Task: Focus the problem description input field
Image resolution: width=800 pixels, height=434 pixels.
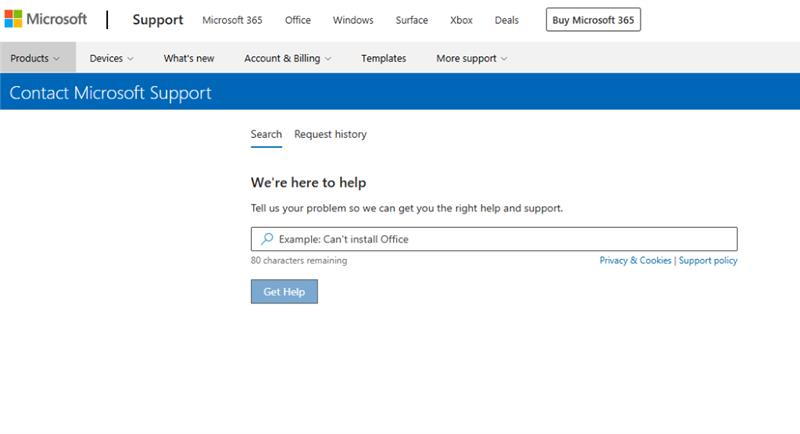Action: [x=494, y=239]
